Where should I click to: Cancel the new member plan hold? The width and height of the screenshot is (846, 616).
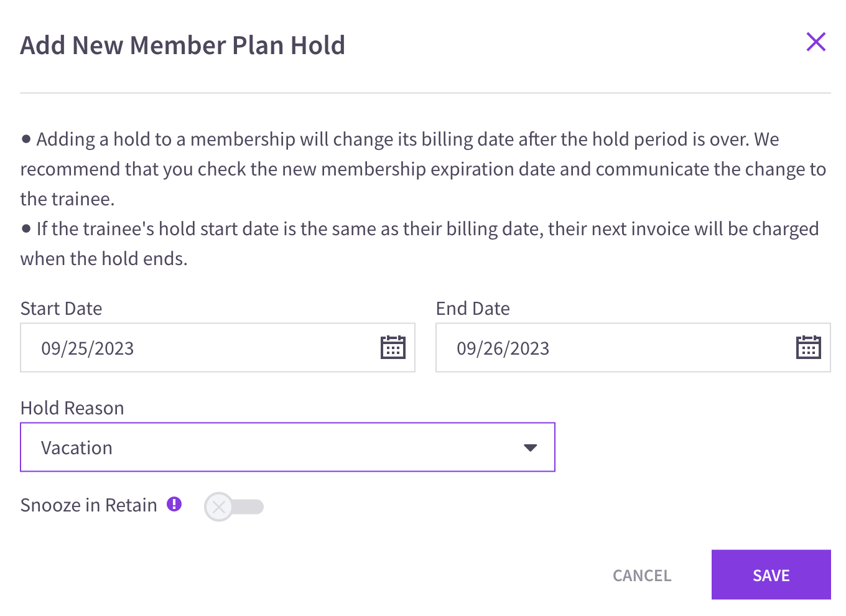coord(642,576)
